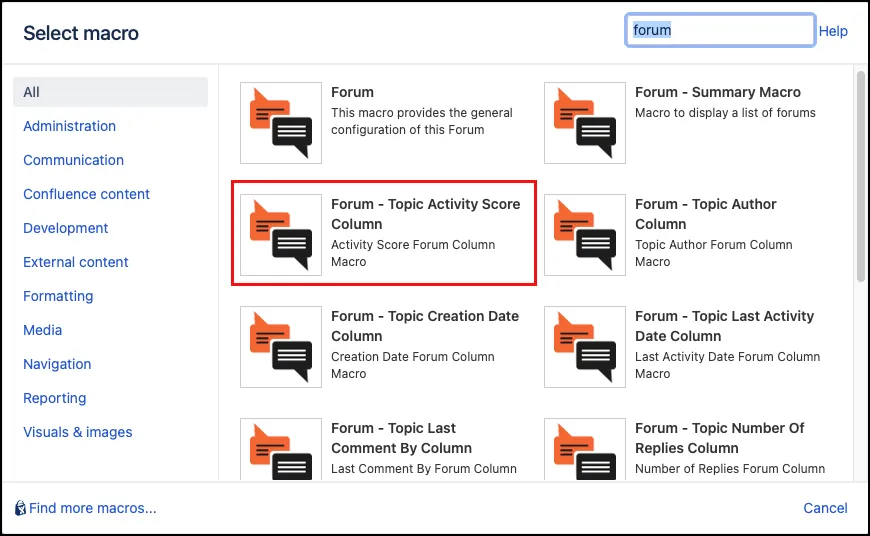Click the Forum - Summary Macro icon
Screen dimensions: 870x536
click(x=585, y=123)
